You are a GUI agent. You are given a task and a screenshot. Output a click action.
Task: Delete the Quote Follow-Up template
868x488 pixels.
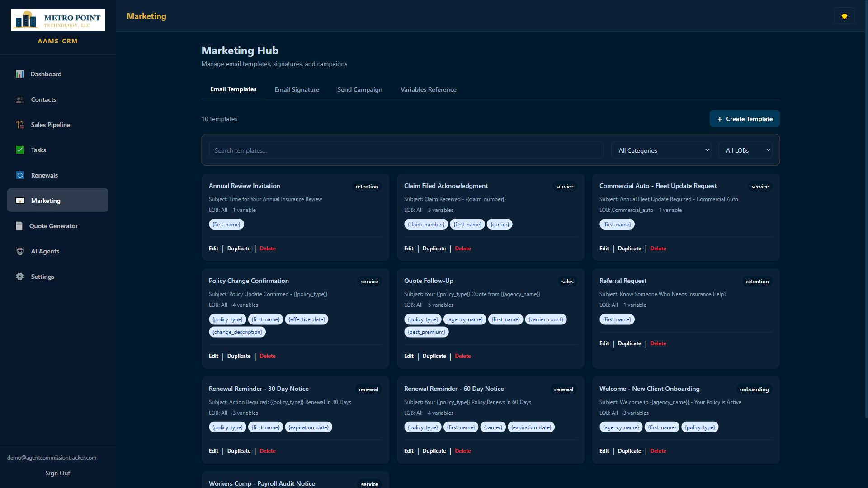coord(462,356)
